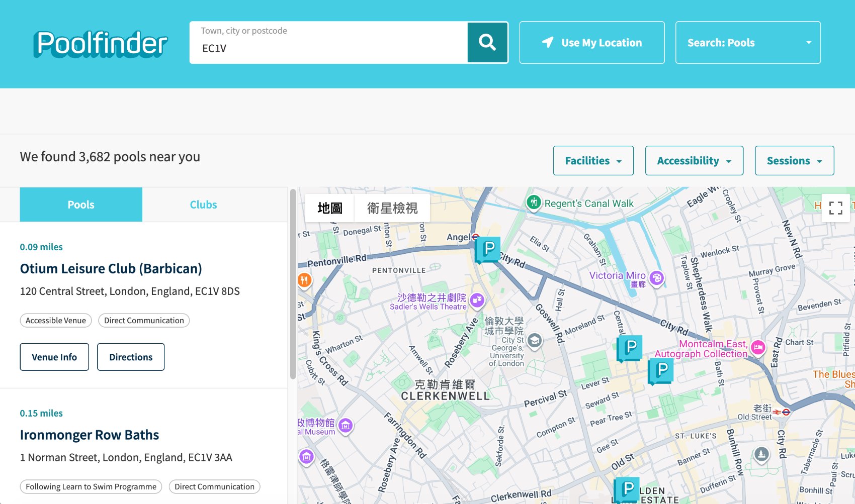Click the Montcalm East hotel icon
This screenshot has height=504, width=855.
coord(758,347)
